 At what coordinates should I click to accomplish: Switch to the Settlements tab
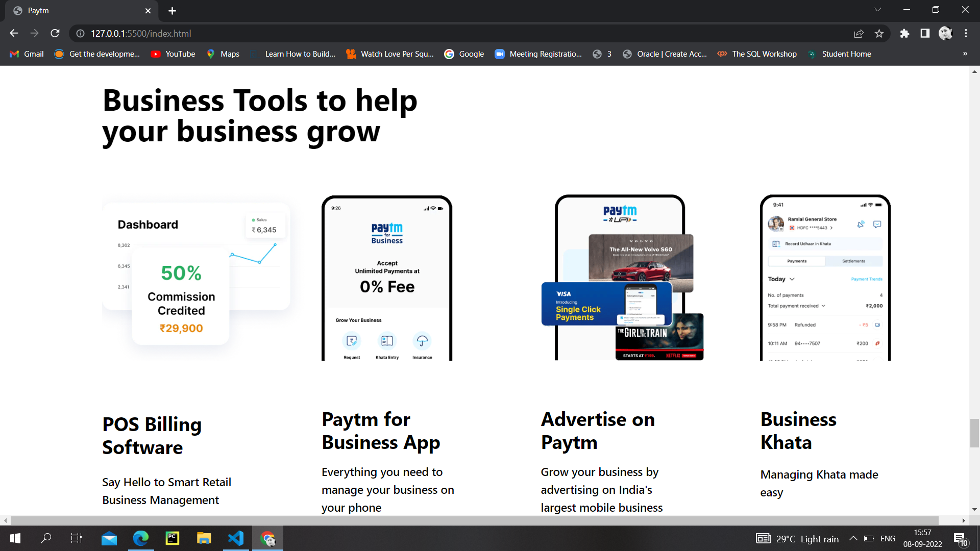point(854,261)
